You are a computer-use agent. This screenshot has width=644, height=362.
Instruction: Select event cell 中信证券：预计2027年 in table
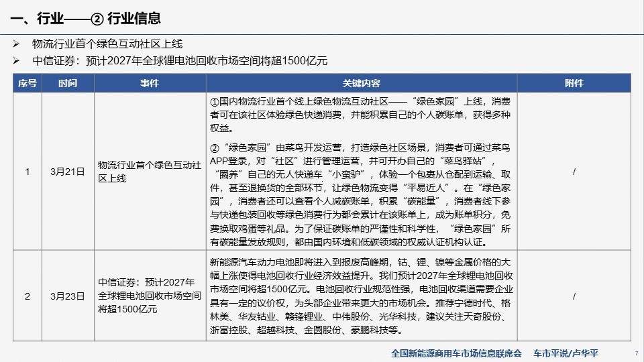click(x=150, y=296)
